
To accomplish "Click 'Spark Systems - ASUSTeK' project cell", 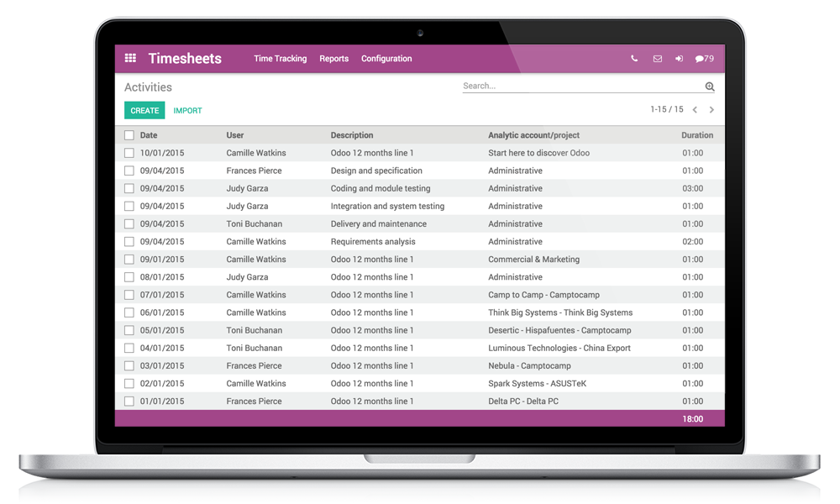I will point(538,384).
